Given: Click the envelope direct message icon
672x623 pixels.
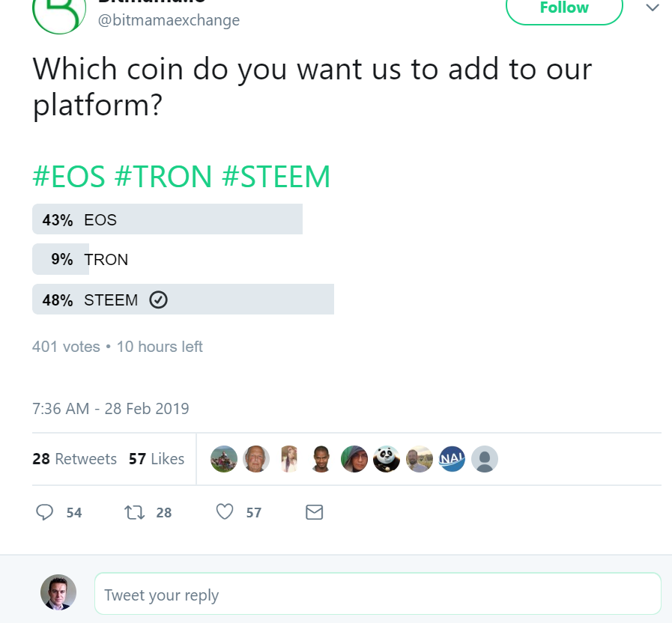Looking at the screenshot, I should (x=315, y=512).
